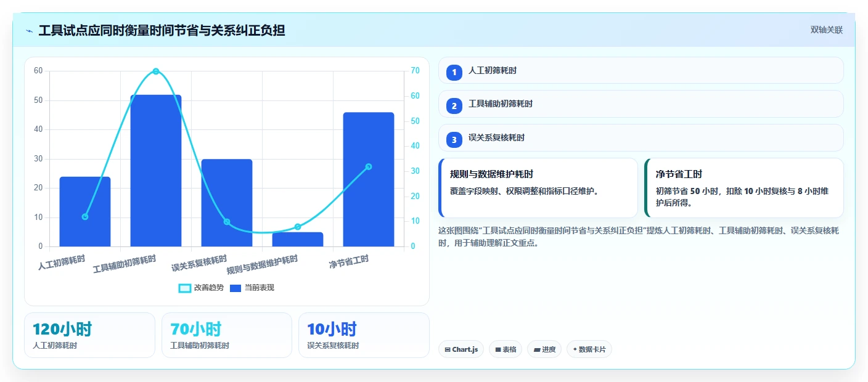The image size is (868, 382).
Task: Click the trend point above 净节省工时 bar
Action: [369, 166]
